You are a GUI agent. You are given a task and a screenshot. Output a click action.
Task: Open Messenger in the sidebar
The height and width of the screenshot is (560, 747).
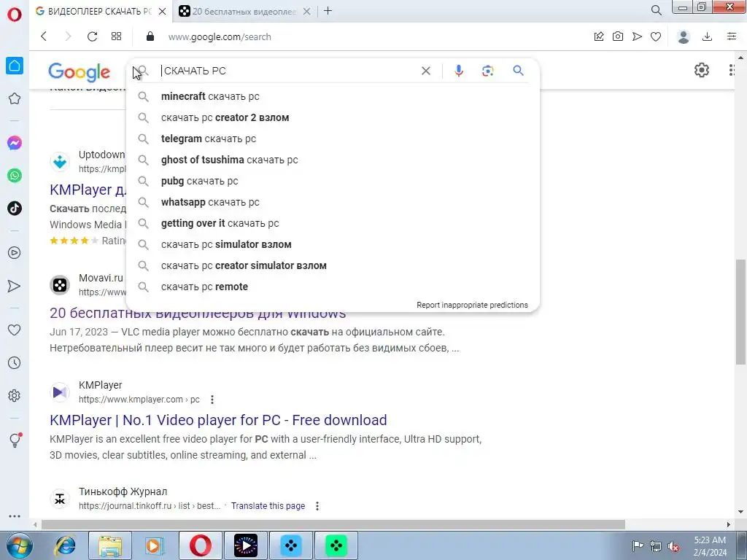click(15, 143)
